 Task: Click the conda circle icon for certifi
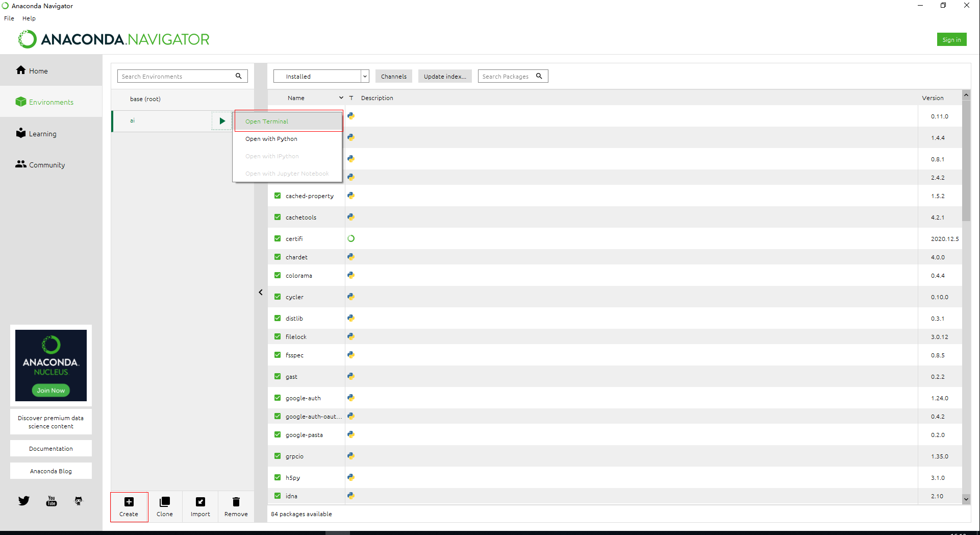(x=351, y=238)
